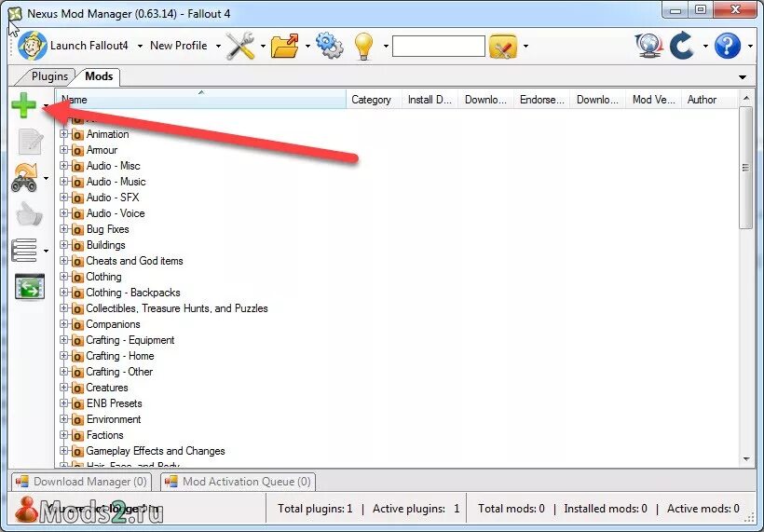The height and width of the screenshot is (532, 764).
Task: Select the Clothing - Backpacks category
Action: pyautogui.click(x=133, y=293)
